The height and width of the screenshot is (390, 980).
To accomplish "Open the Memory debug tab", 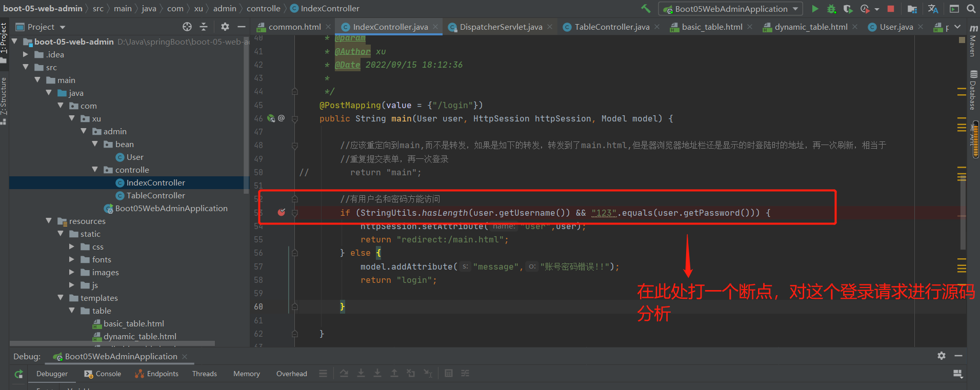I will (247, 374).
